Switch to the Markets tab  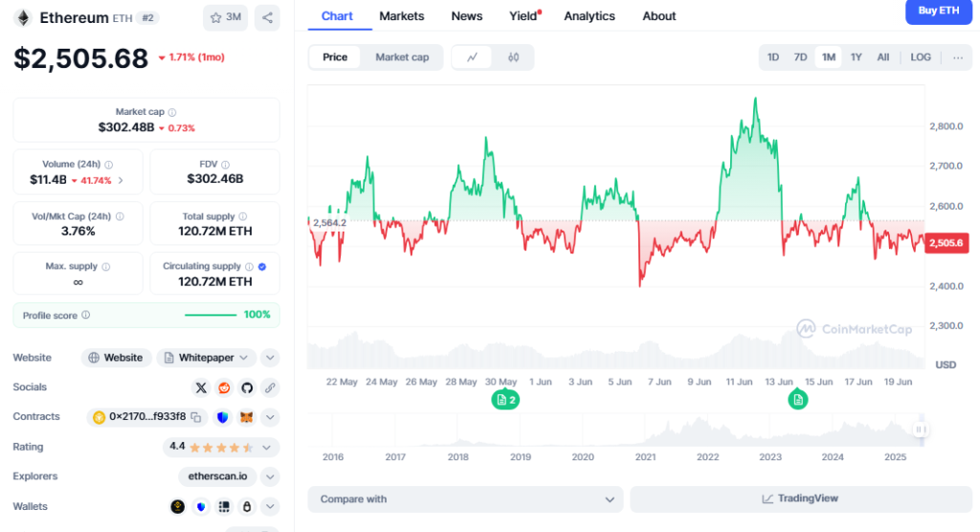[402, 16]
